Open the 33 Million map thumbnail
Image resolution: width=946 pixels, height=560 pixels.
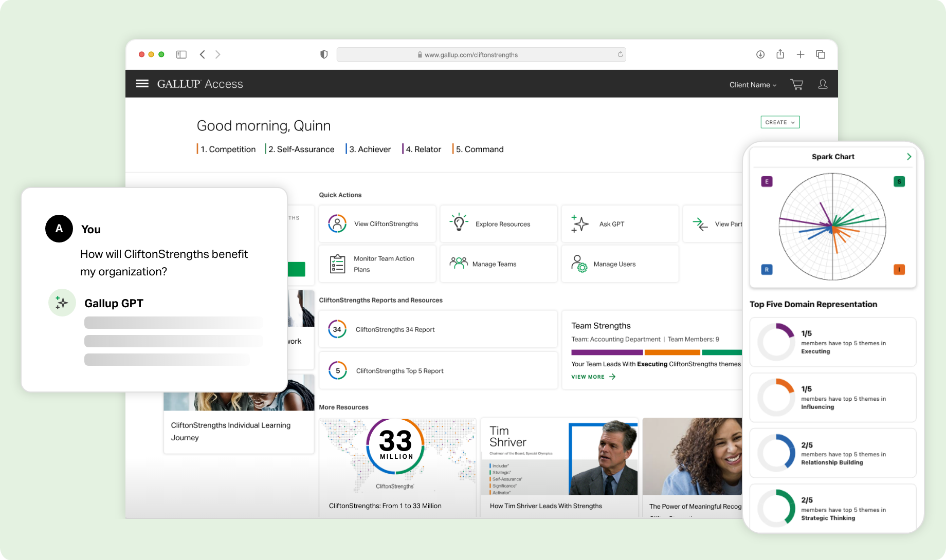pyautogui.click(x=397, y=456)
